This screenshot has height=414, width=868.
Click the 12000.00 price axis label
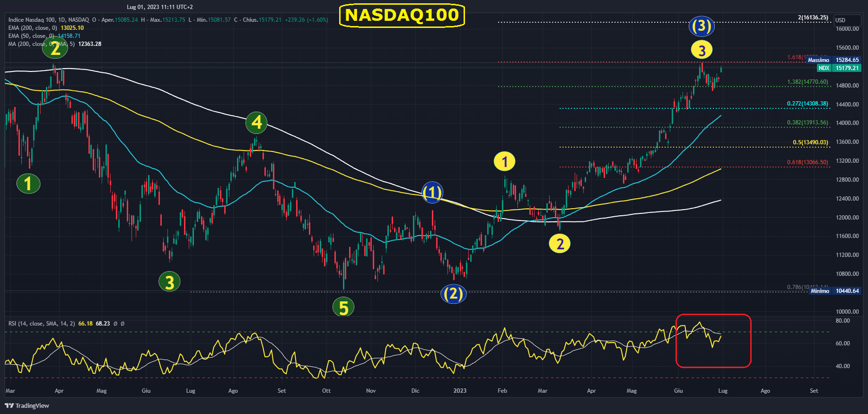pos(847,218)
